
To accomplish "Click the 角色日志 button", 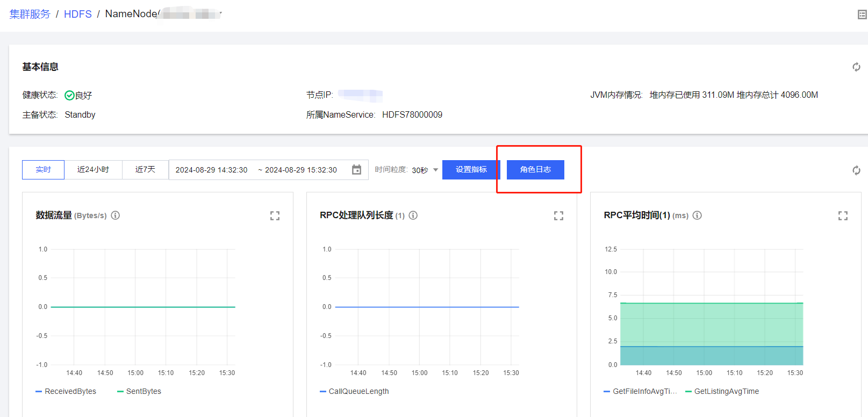I will pos(535,170).
